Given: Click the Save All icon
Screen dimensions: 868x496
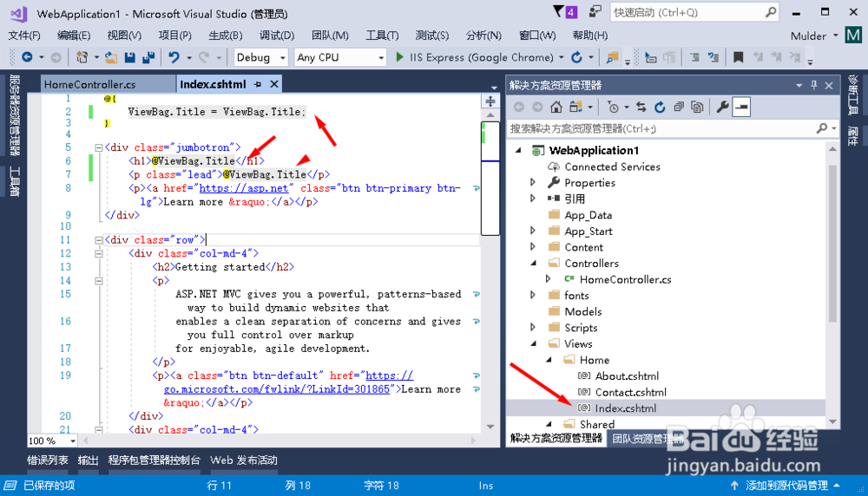Looking at the screenshot, I should 148,57.
